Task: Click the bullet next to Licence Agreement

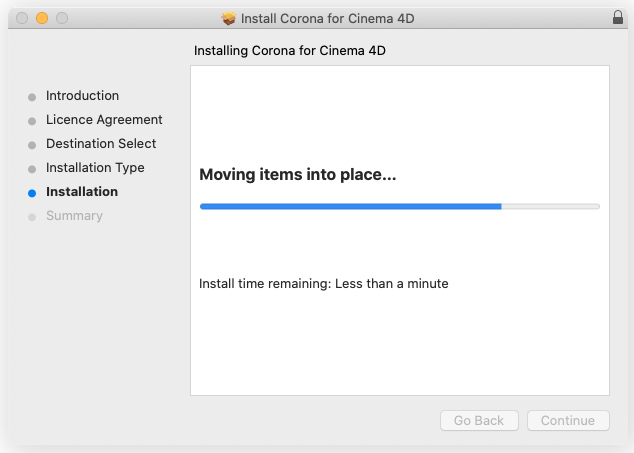Action: coord(32,121)
